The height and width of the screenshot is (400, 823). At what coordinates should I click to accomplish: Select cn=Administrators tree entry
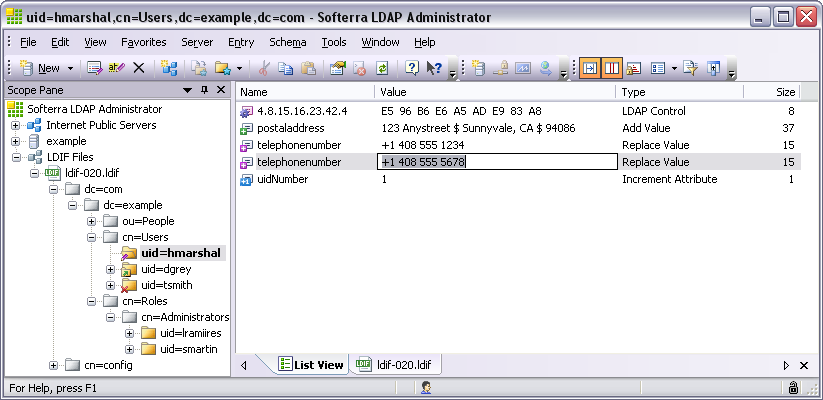tap(185, 317)
